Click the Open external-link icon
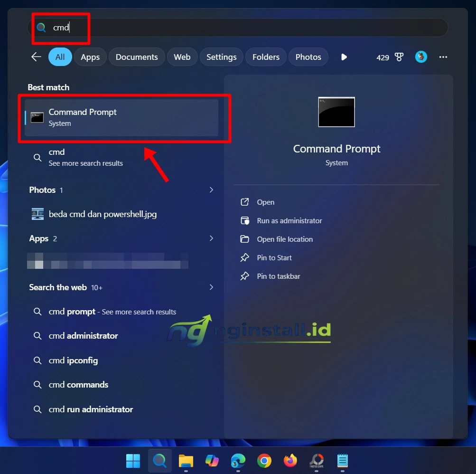This screenshot has width=476, height=474. pyautogui.click(x=245, y=202)
